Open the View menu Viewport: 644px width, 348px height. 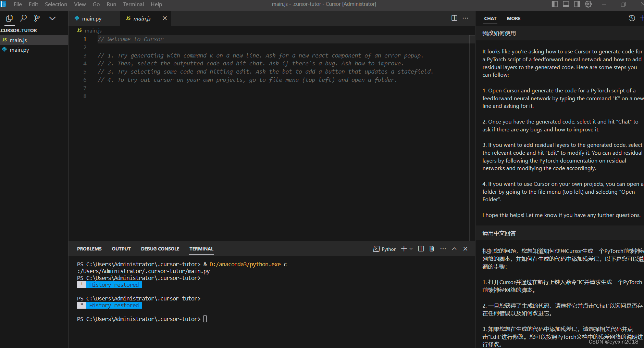coord(80,4)
